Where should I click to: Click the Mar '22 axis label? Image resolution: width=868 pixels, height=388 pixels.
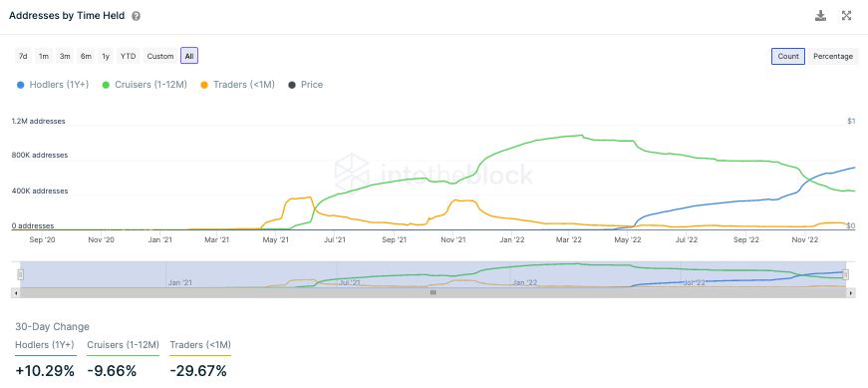coord(569,240)
